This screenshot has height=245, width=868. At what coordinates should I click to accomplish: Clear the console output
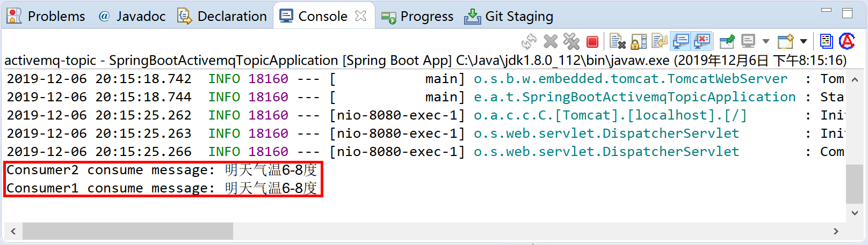coord(618,42)
